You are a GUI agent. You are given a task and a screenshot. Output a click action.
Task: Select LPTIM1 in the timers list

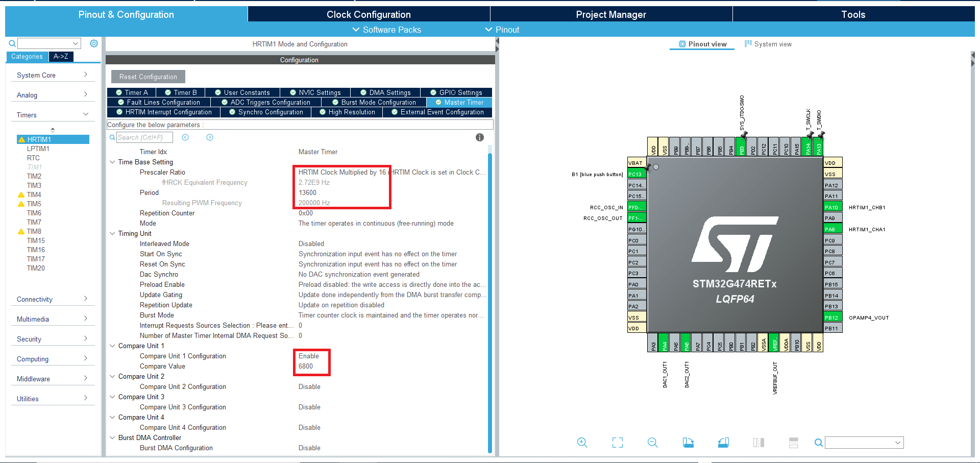(38, 149)
